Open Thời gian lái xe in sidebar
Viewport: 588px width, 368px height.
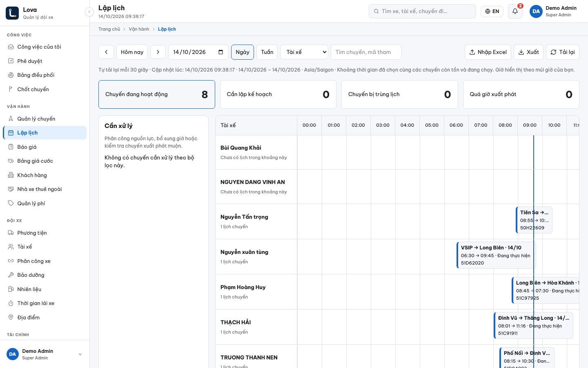point(45,303)
